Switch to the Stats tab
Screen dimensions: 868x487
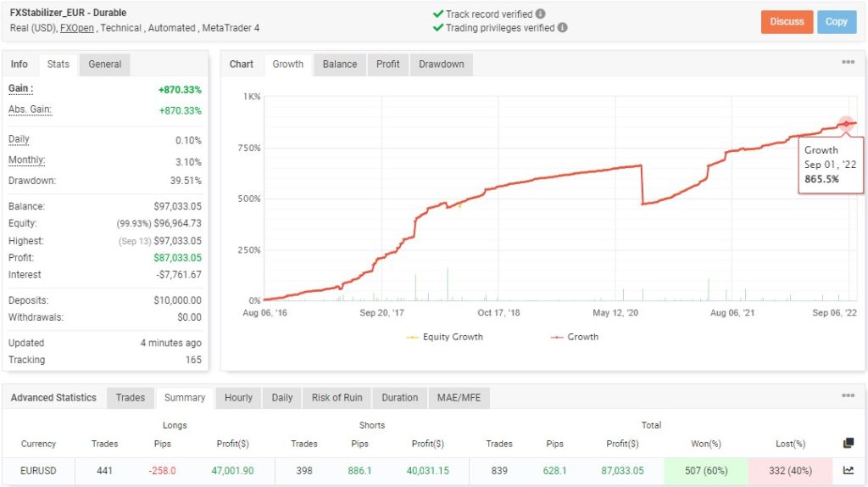pos(58,64)
